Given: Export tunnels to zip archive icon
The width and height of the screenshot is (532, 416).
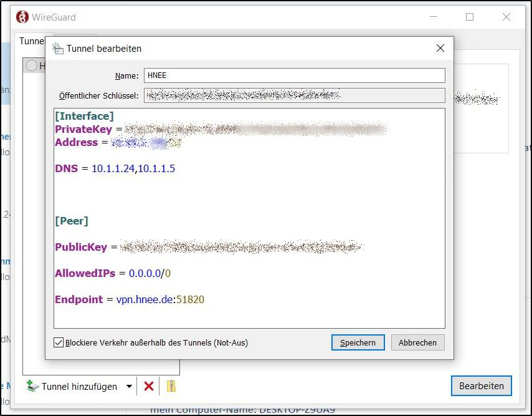Looking at the screenshot, I should [171, 386].
